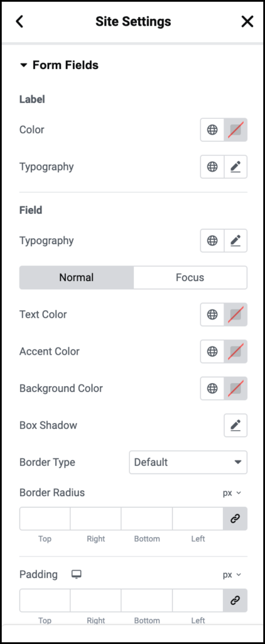Toggle Padding linked values icon
The width and height of the screenshot is (265, 644).
235,601
